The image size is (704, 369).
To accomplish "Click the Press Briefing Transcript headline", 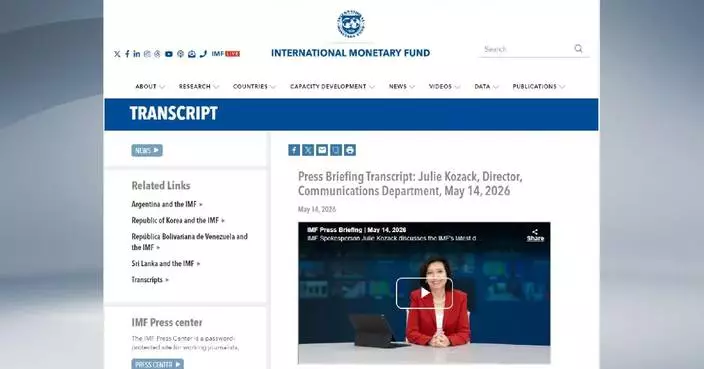I will pos(410,184).
